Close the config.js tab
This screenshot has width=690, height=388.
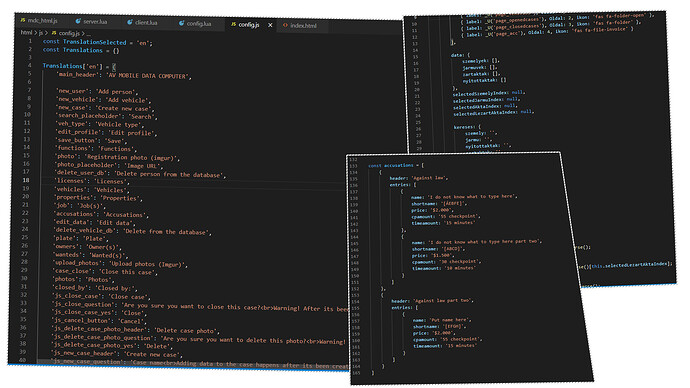[x=270, y=25]
